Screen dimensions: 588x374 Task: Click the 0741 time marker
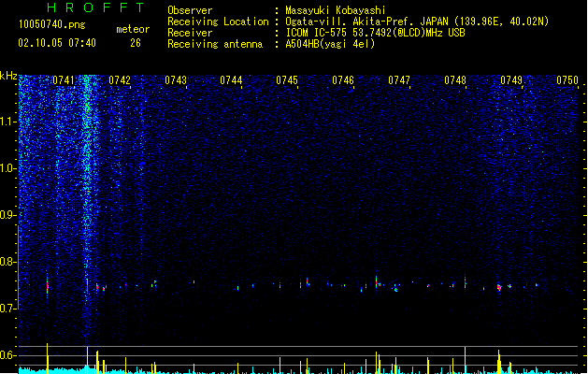(x=64, y=79)
